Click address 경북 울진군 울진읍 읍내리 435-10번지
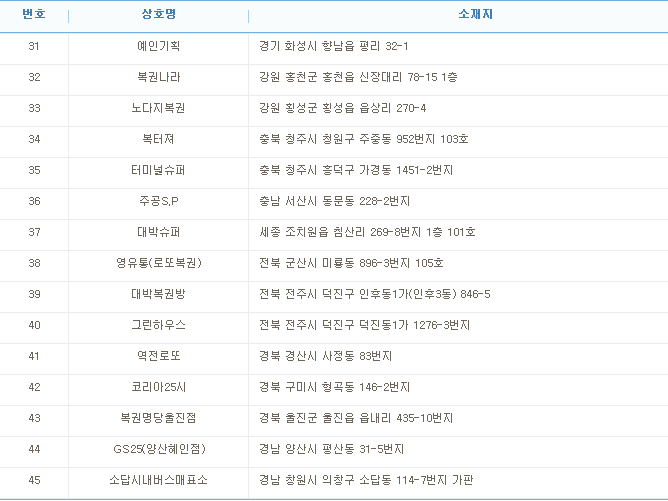Screen dimensions: 668x501 click(x=356, y=418)
